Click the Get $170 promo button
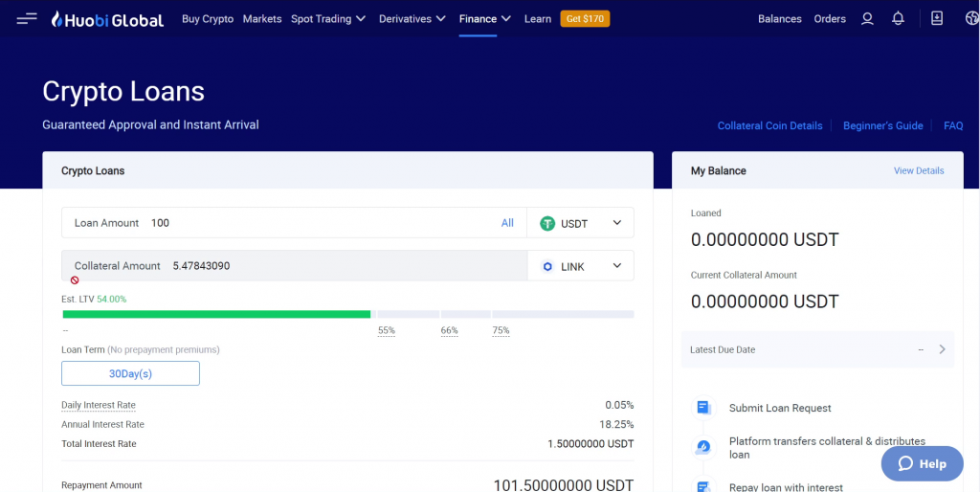 click(585, 19)
